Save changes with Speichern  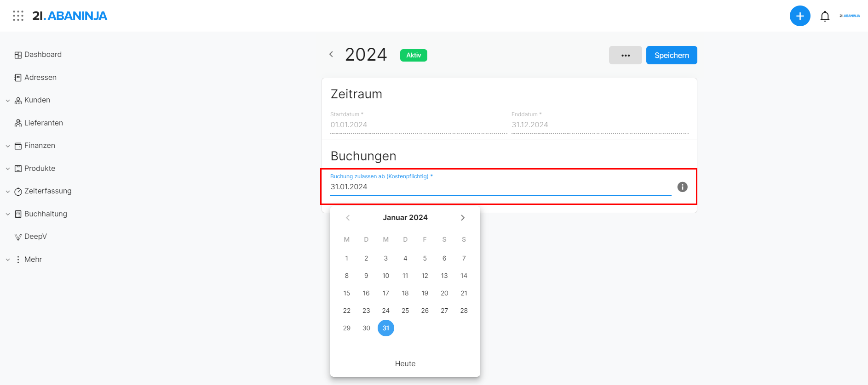click(672, 55)
